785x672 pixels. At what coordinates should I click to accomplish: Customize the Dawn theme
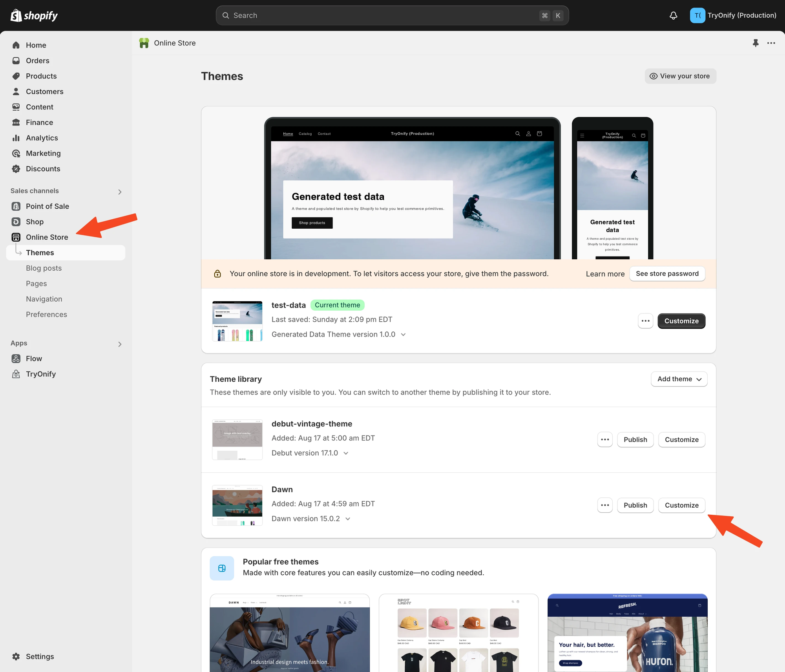click(681, 505)
